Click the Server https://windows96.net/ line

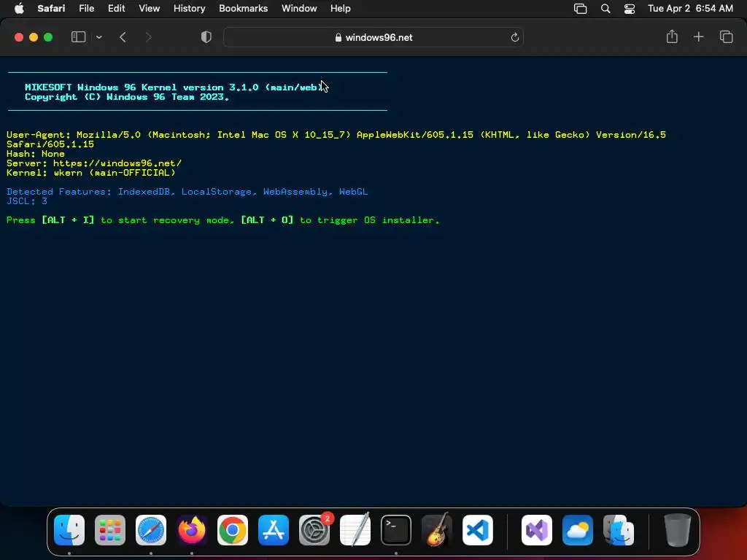pos(94,163)
